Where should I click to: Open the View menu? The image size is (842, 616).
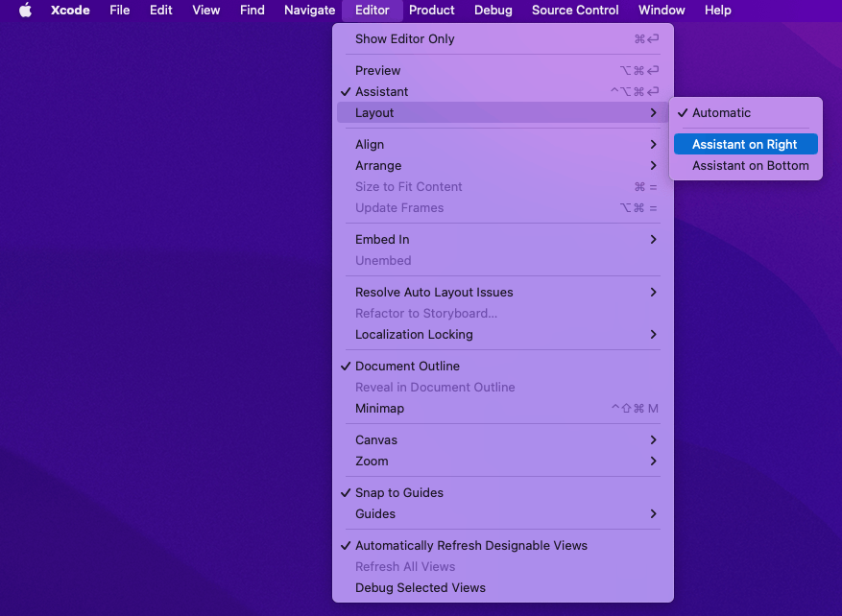pos(206,11)
